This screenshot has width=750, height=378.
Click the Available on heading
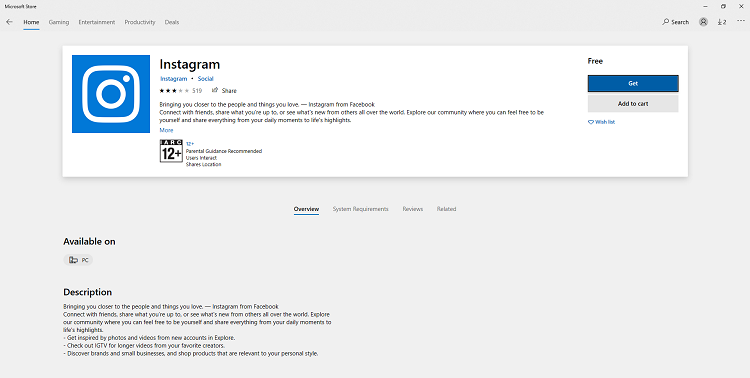(89, 242)
